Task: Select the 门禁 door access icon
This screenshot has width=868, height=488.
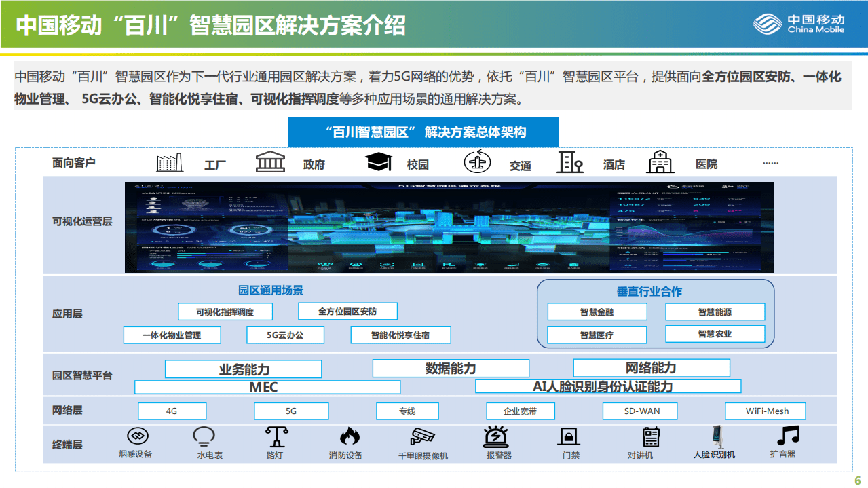Action: pyautogui.click(x=569, y=436)
